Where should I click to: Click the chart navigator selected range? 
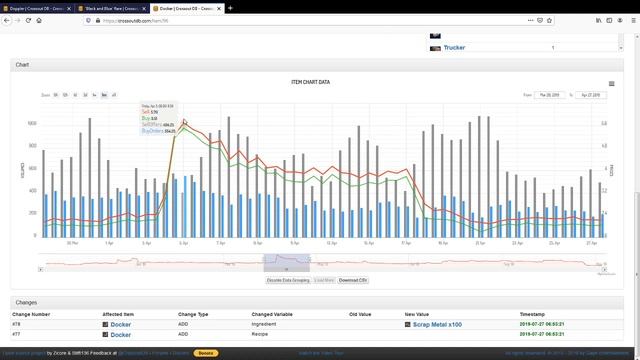tap(287, 262)
